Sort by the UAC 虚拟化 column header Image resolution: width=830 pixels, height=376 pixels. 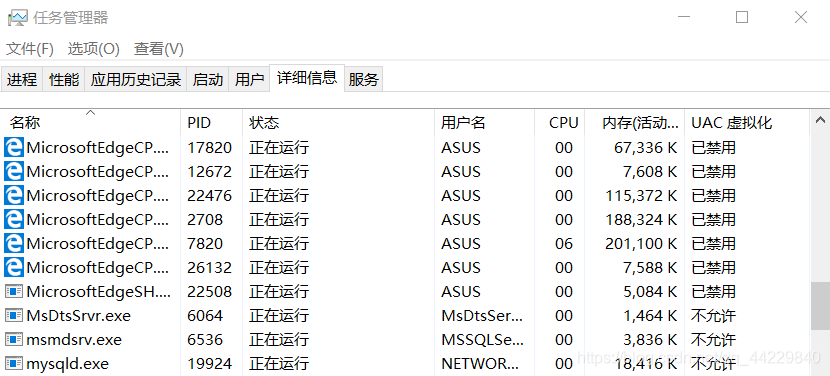click(x=747, y=123)
